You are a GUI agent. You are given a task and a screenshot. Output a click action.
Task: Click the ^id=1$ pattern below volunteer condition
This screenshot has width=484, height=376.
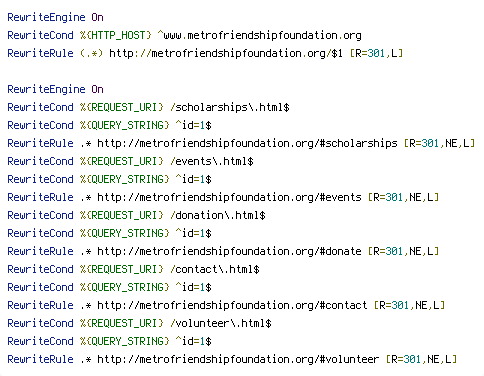click(194, 341)
